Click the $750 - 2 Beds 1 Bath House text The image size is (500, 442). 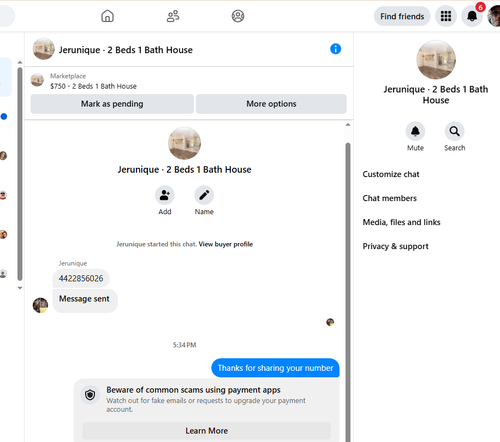(93, 86)
